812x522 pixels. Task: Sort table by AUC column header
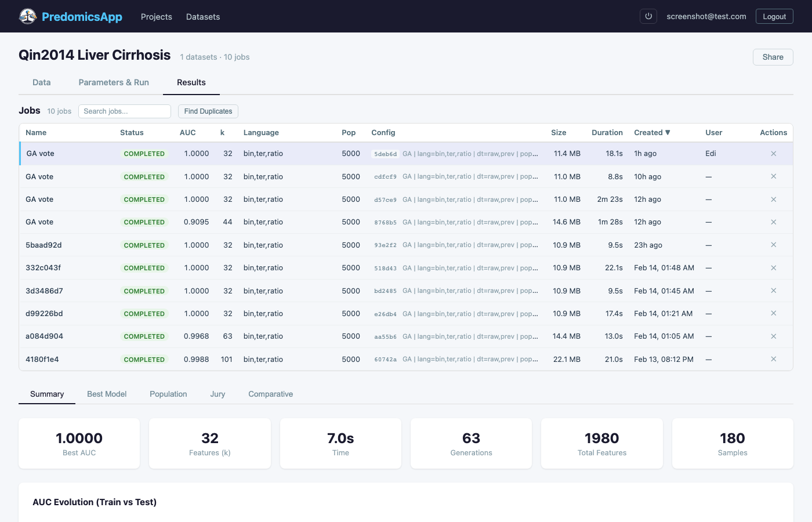(187, 133)
